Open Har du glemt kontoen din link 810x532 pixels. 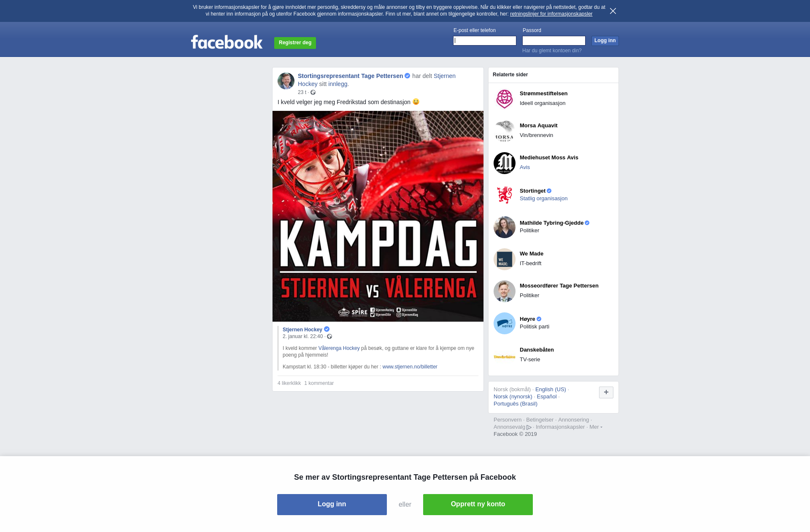coord(552,51)
